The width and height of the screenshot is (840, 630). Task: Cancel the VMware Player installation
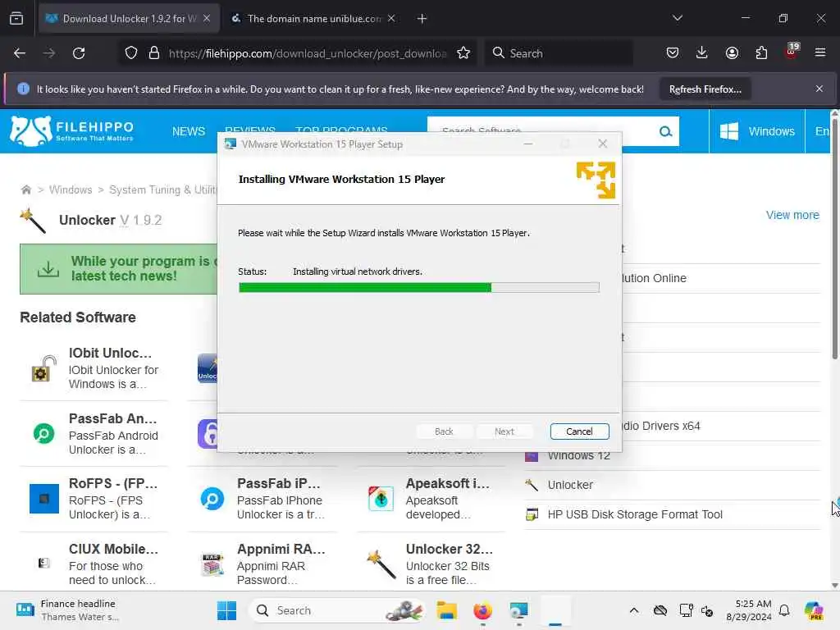(x=579, y=431)
